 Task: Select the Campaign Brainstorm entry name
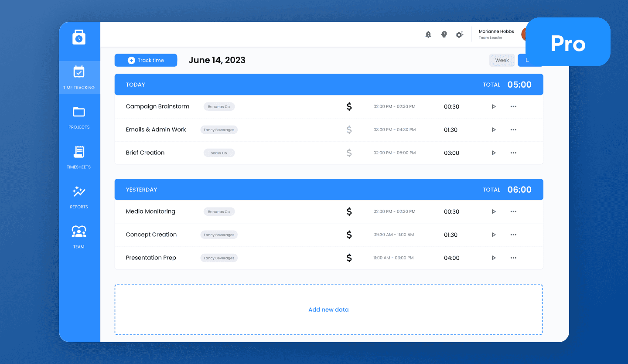(157, 106)
